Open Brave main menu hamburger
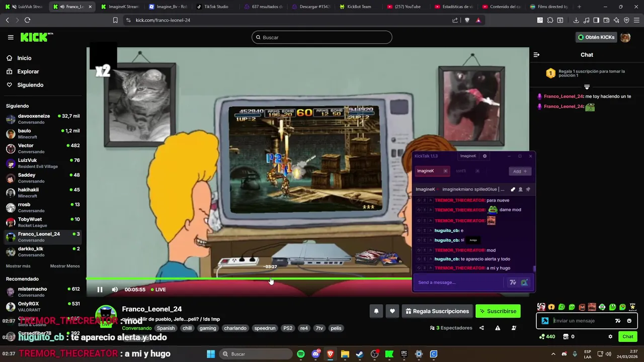 636,20
